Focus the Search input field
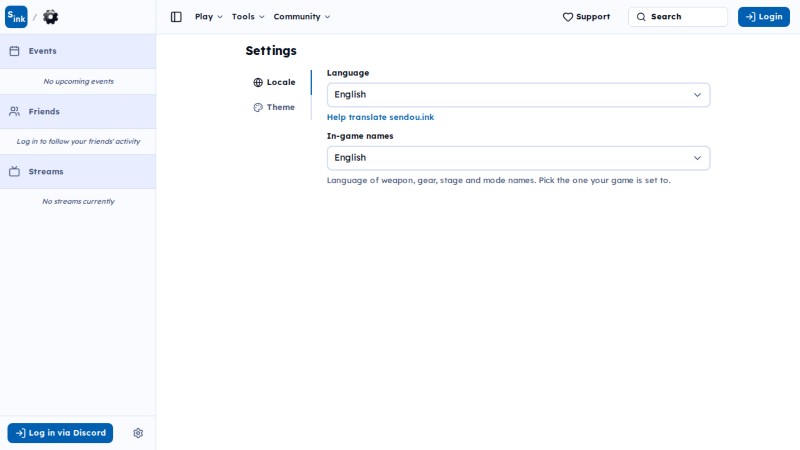Image resolution: width=800 pixels, height=450 pixels. tap(678, 17)
